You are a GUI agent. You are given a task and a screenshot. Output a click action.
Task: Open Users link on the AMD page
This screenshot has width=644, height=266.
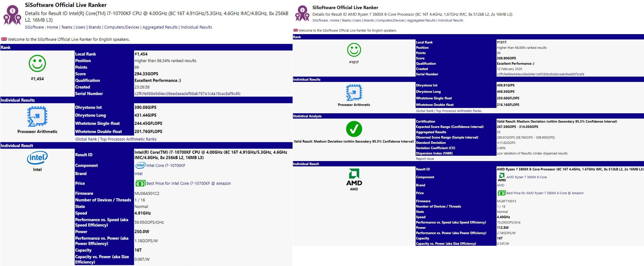tap(357, 20)
